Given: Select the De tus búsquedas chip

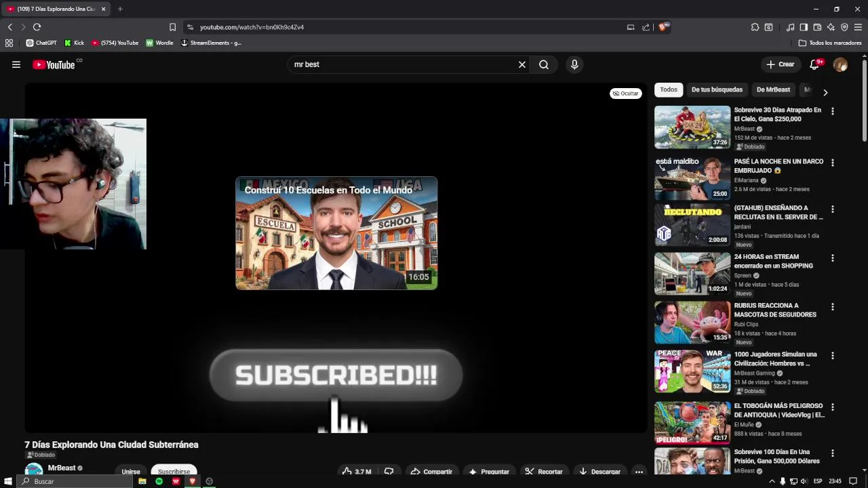Looking at the screenshot, I should [717, 89].
